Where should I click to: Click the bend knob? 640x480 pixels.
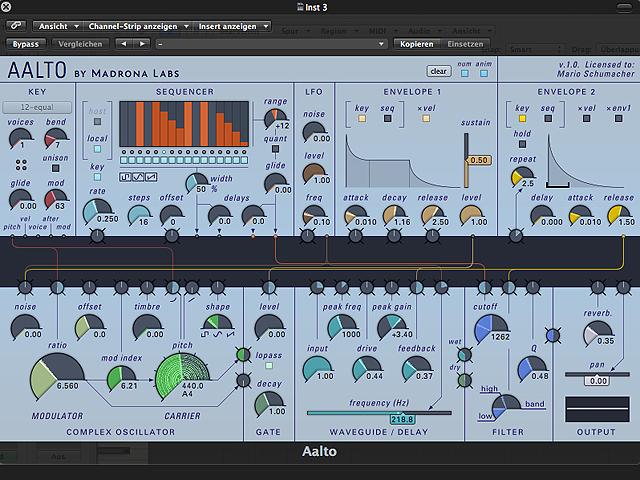(56, 139)
